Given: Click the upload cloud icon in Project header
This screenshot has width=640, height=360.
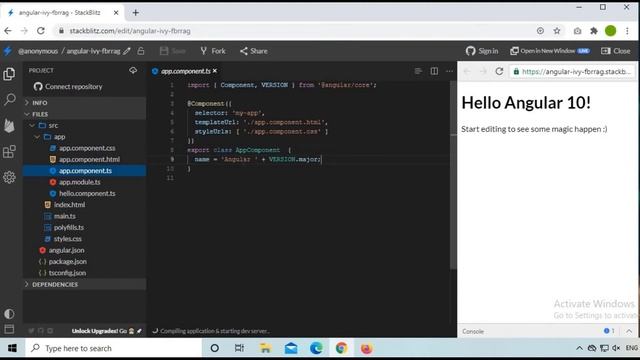Looking at the screenshot, I should 133,71.
